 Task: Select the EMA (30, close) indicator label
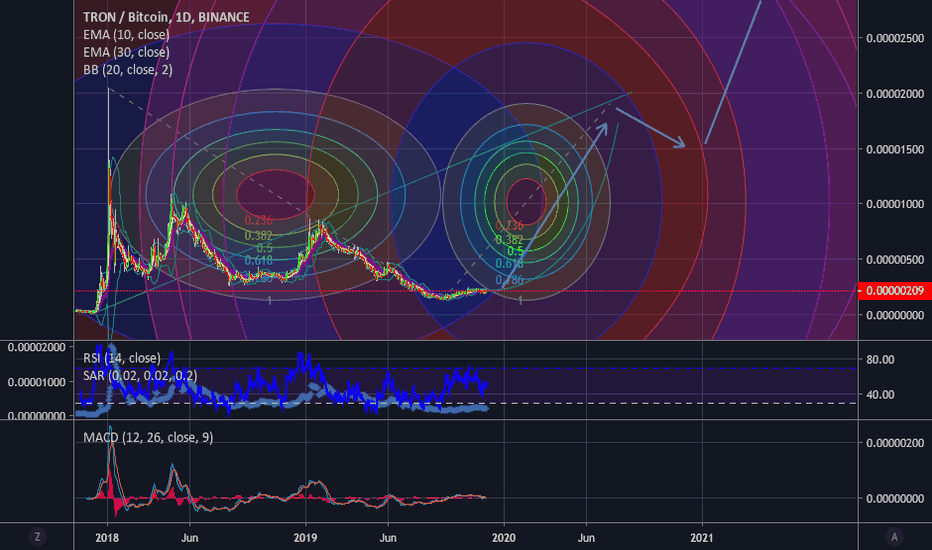[126, 52]
